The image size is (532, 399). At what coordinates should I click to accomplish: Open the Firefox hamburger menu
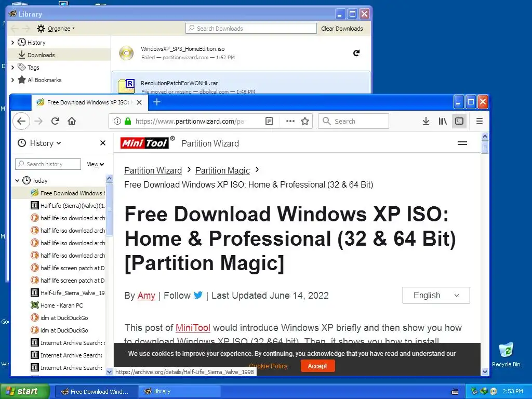click(480, 121)
